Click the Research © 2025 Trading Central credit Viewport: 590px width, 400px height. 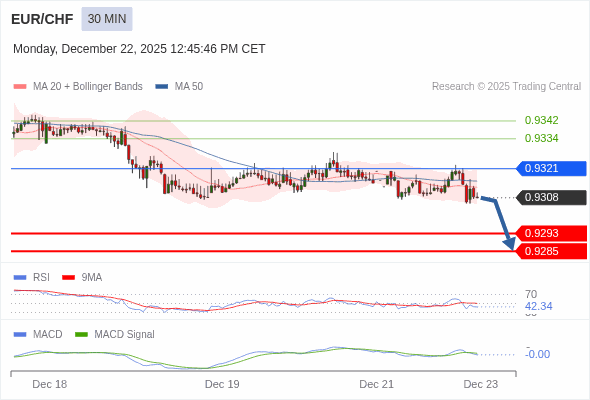tap(506, 87)
